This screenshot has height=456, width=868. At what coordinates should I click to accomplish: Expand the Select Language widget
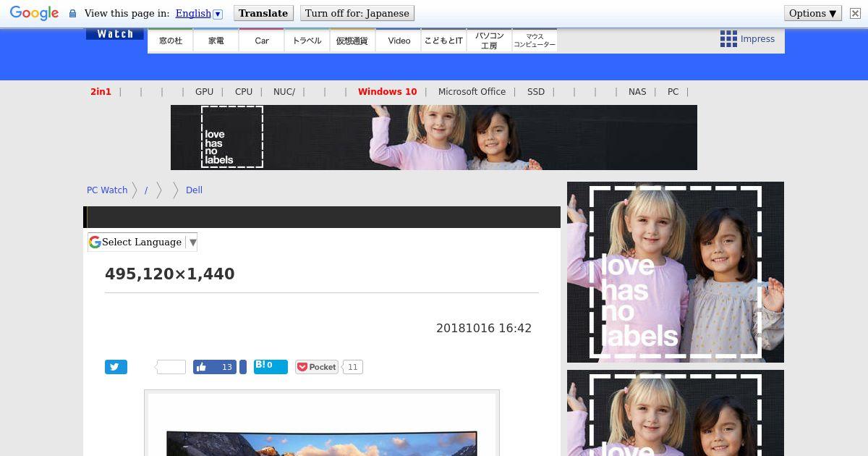pyautogui.click(x=142, y=242)
